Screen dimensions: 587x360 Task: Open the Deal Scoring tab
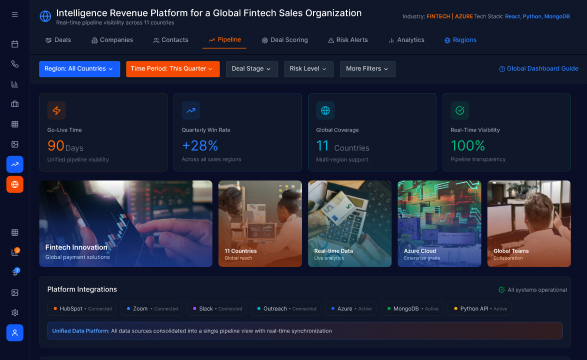pos(285,40)
